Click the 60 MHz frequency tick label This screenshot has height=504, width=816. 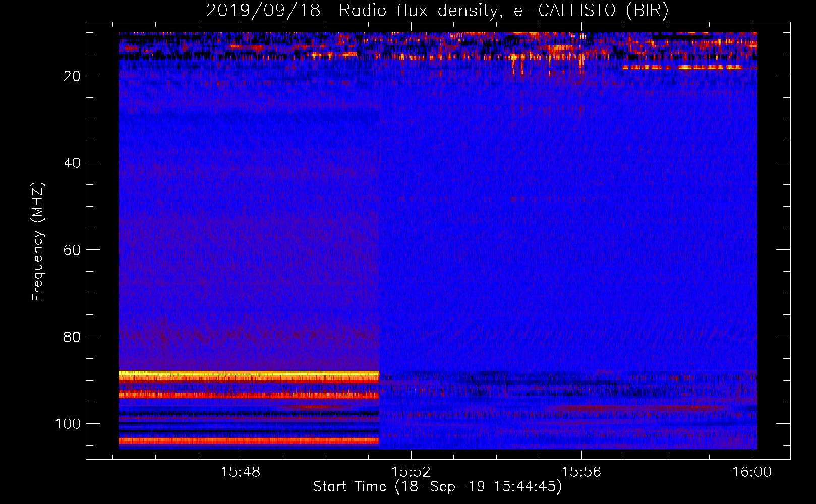click(x=72, y=250)
